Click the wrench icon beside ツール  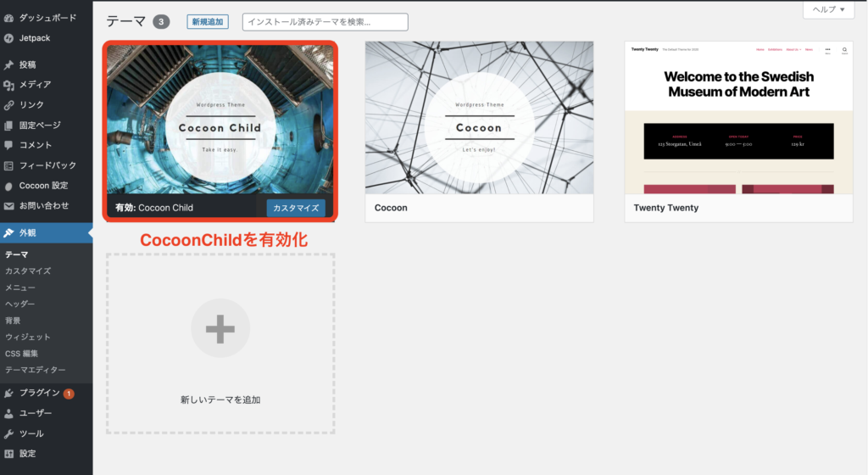[x=8, y=433]
